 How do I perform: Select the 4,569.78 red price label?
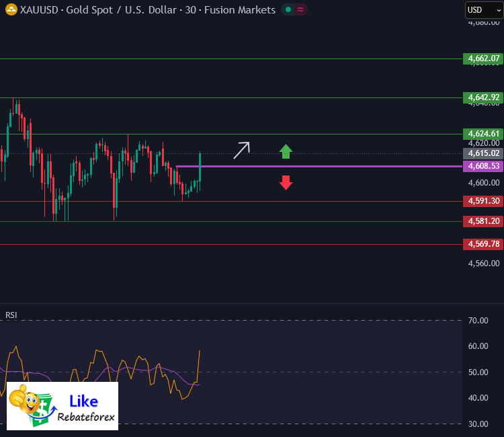click(x=483, y=244)
